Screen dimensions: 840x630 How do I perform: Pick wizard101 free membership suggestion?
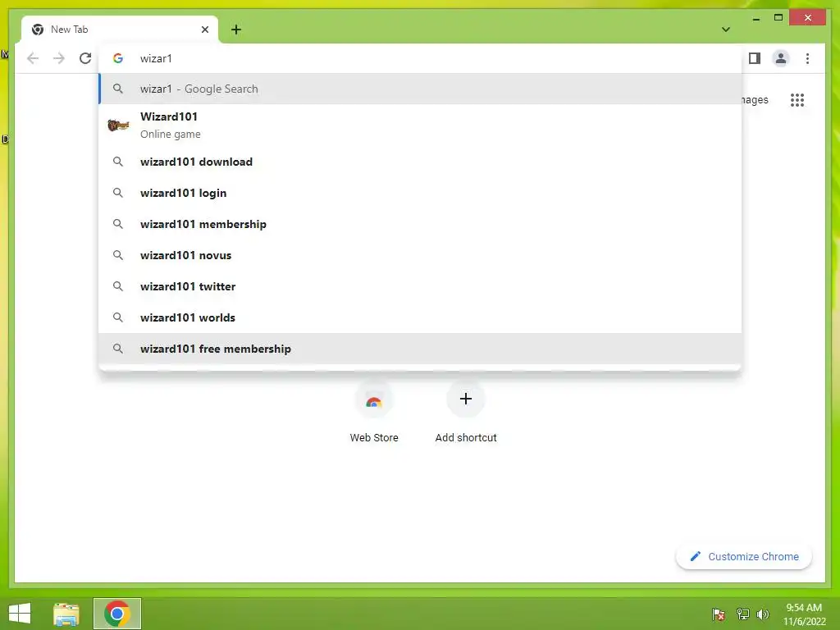pos(421,349)
